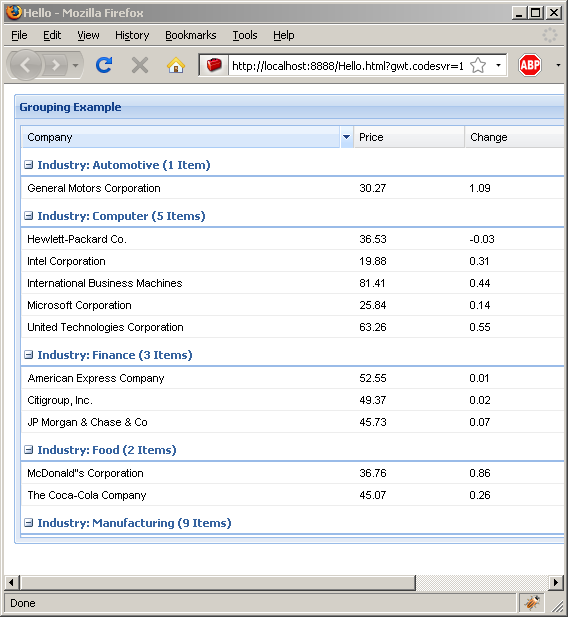Select the United Technologies Corporation row

pos(292,327)
